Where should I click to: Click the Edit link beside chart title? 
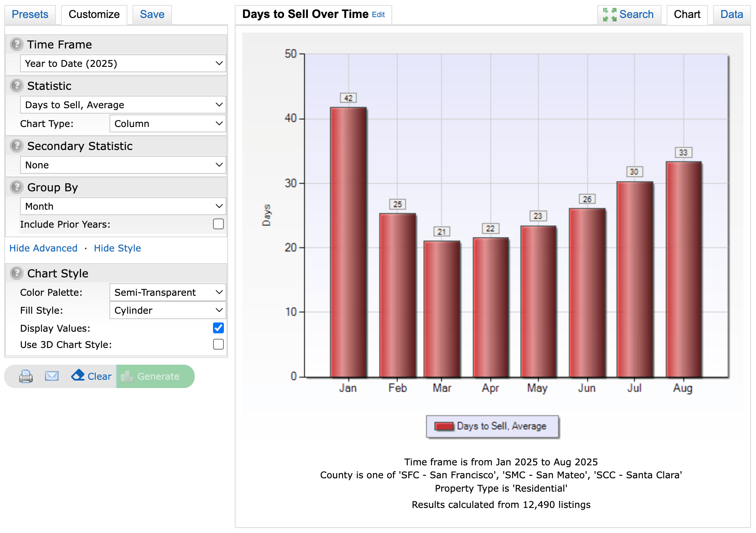tap(378, 15)
